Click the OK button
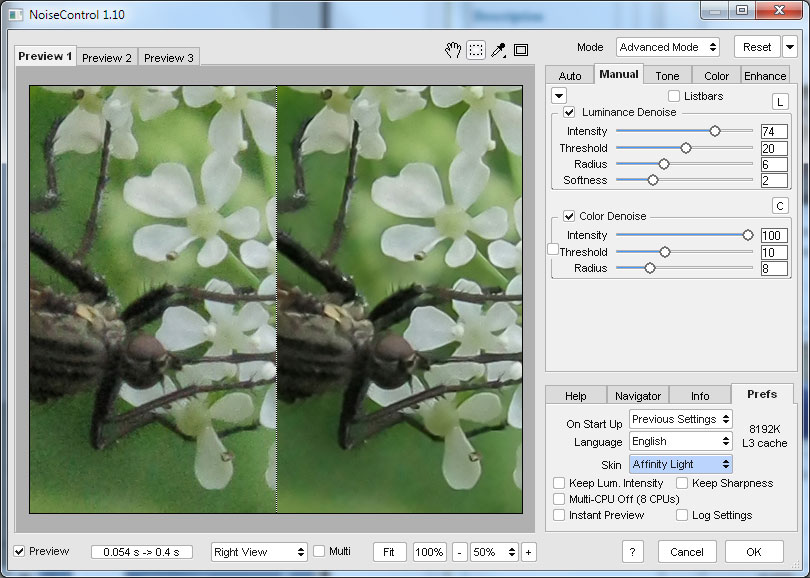This screenshot has width=810, height=578. [x=754, y=552]
